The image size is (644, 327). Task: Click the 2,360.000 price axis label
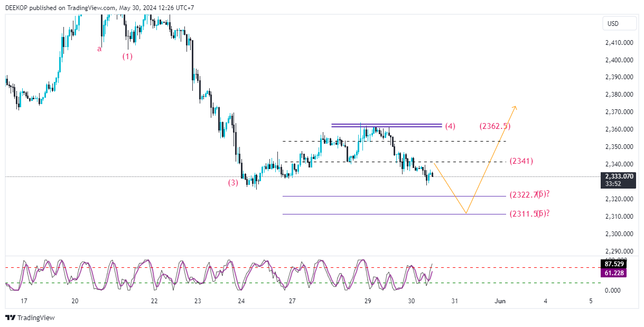pyautogui.click(x=619, y=129)
